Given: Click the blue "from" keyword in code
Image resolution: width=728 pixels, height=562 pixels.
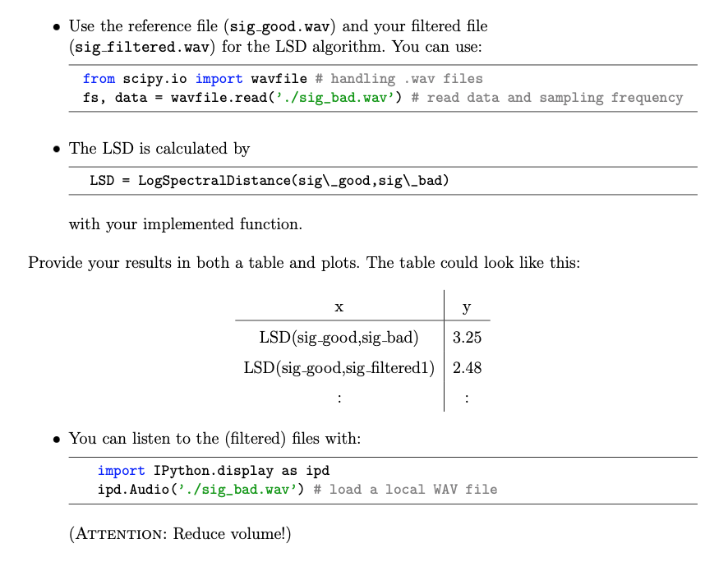Looking at the screenshot, I should [x=99, y=79].
